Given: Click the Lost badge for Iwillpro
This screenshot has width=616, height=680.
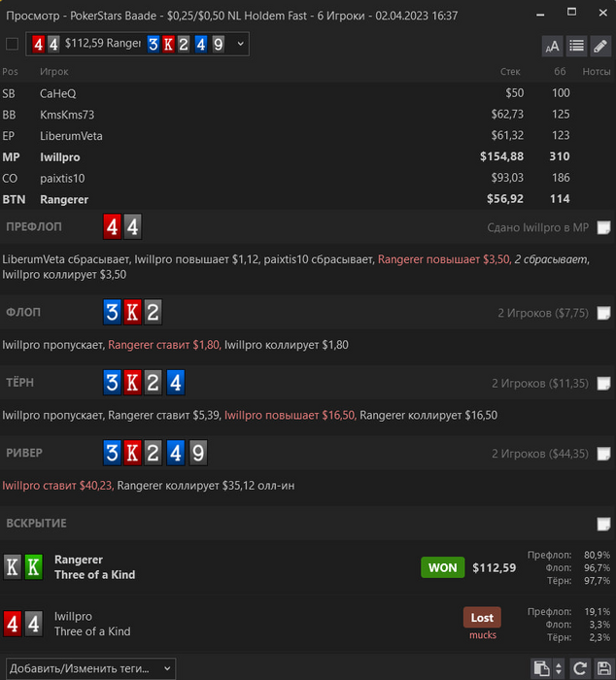Looking at the screenshot, I should coord(482,617).
